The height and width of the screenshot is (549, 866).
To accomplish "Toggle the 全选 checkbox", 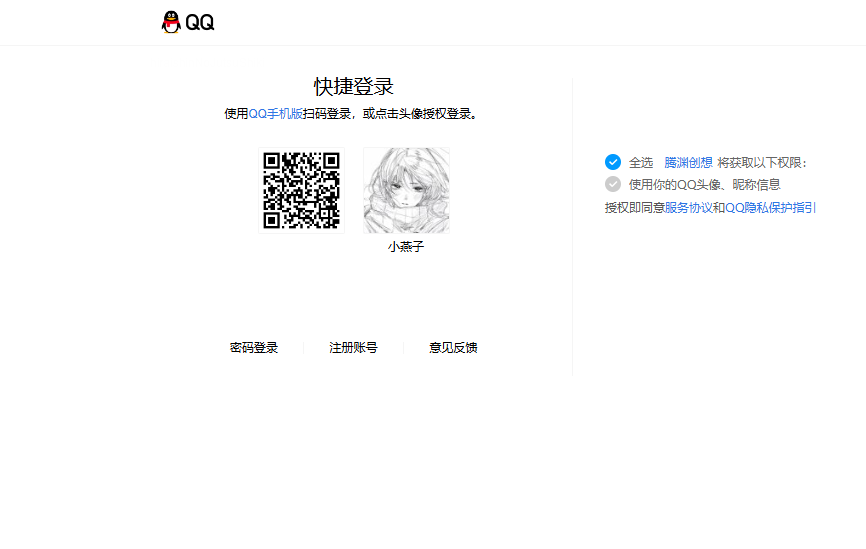I will [613, 162].
